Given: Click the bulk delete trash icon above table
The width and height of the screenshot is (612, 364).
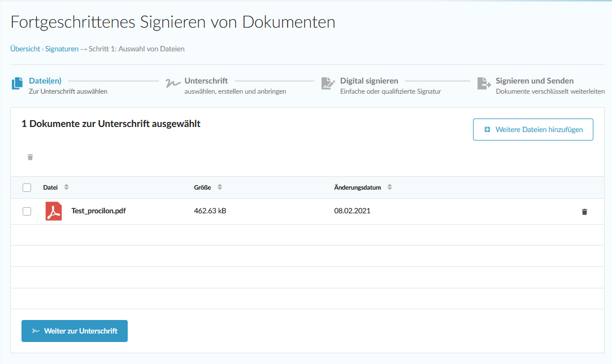Looking at the screenshot, I should click(31, 157).
